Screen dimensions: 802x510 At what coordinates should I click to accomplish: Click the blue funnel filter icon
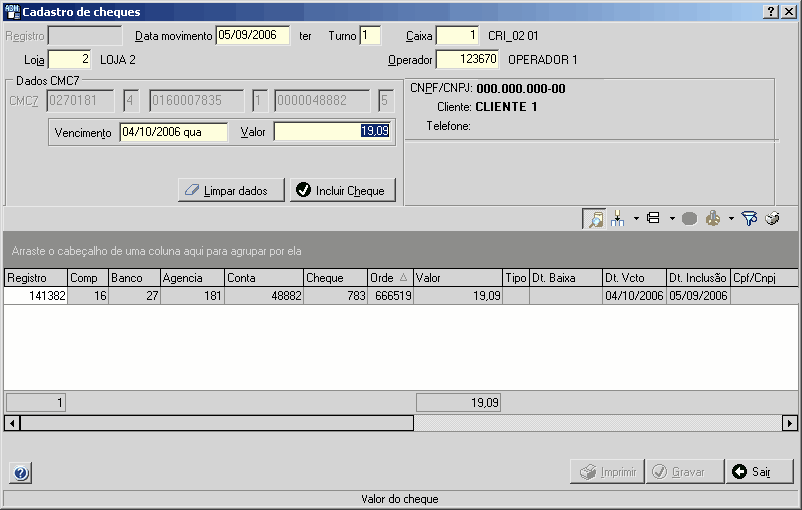(749, 219)
